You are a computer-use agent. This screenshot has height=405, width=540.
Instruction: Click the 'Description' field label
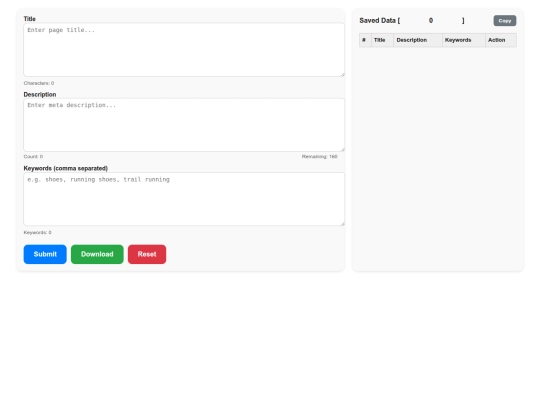[40, 94]
